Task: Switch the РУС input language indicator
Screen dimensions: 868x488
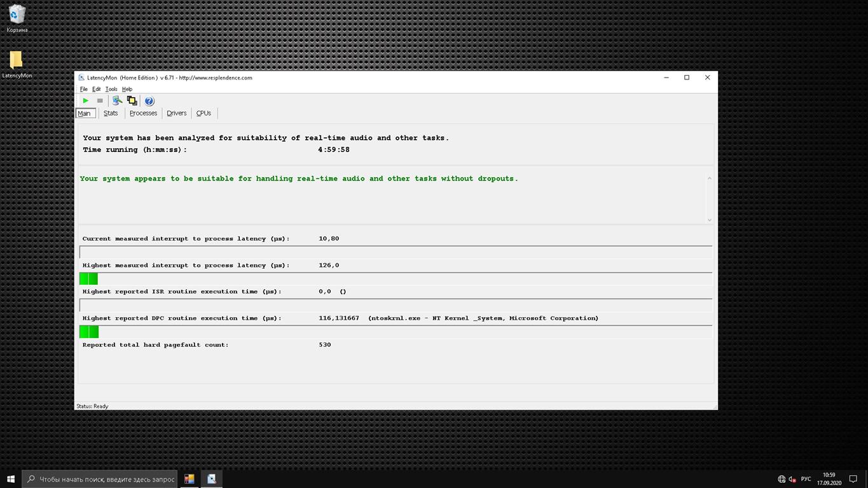Action: 806,479
